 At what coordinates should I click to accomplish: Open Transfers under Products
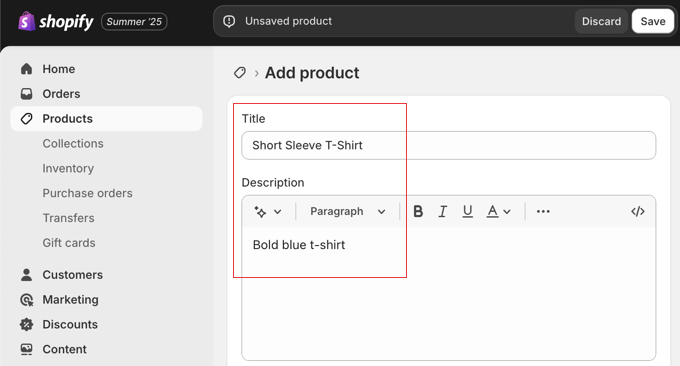(x=68, y=218)
